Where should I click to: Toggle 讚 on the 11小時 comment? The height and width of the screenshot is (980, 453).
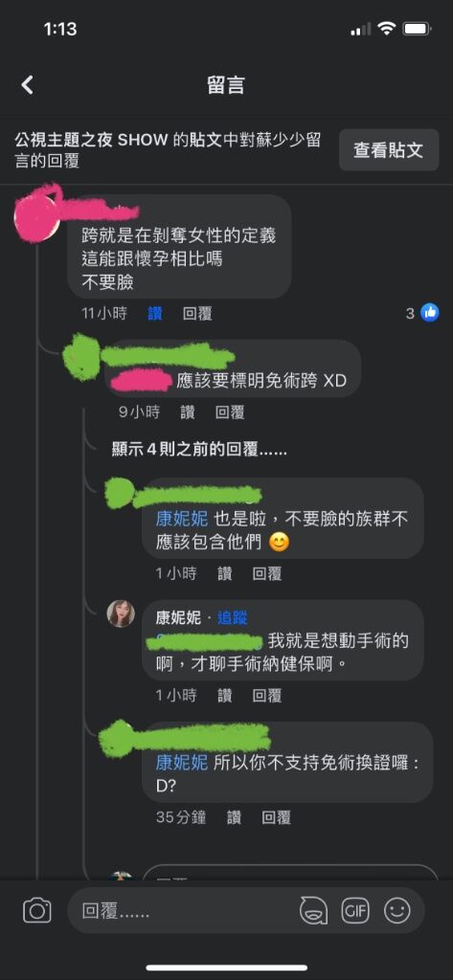155,314
